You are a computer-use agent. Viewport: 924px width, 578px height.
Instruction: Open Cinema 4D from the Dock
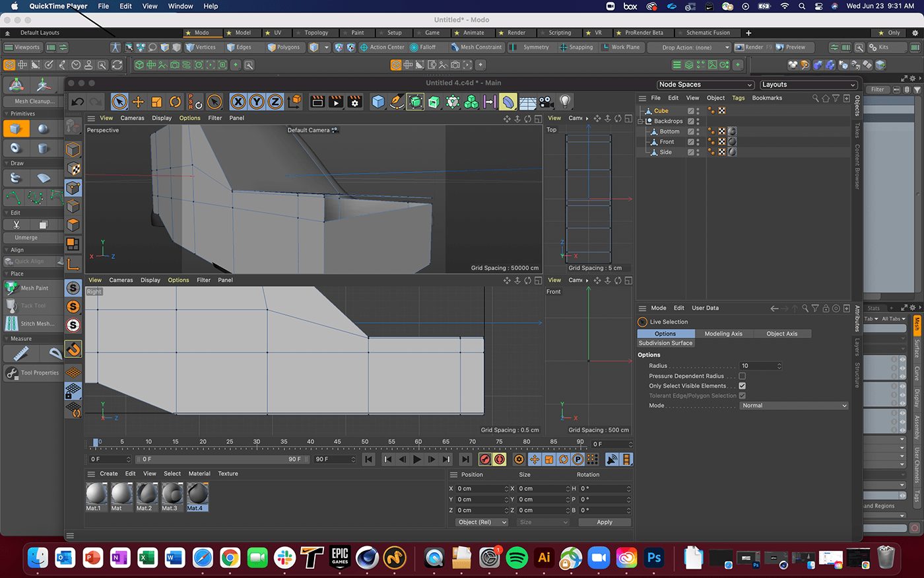[367, 558]
